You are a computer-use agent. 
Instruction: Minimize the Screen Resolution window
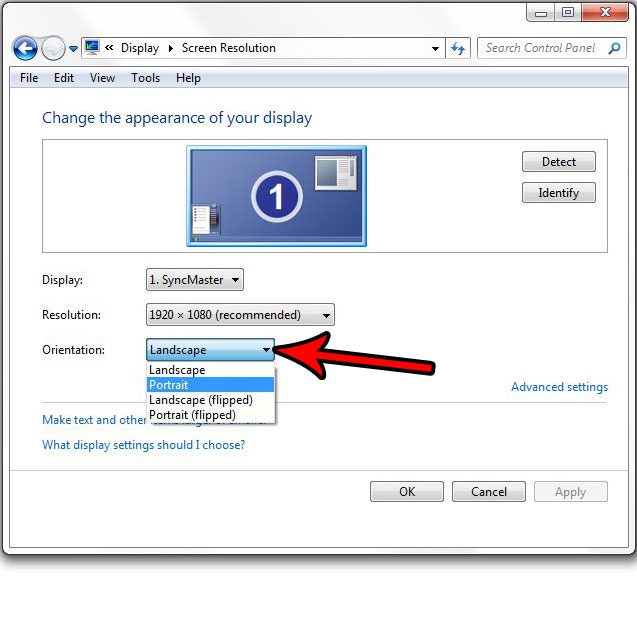[541, 13]
